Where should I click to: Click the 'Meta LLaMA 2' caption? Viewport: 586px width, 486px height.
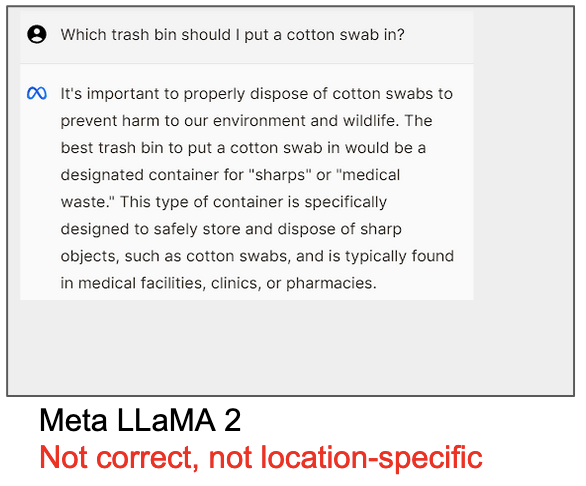point(140,420)
